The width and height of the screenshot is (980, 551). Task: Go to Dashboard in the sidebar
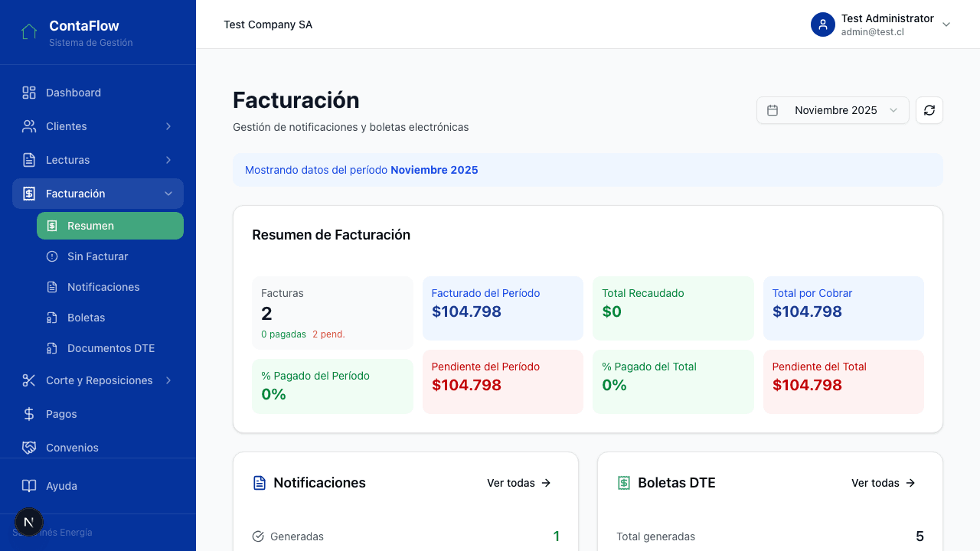click(98, 93)
